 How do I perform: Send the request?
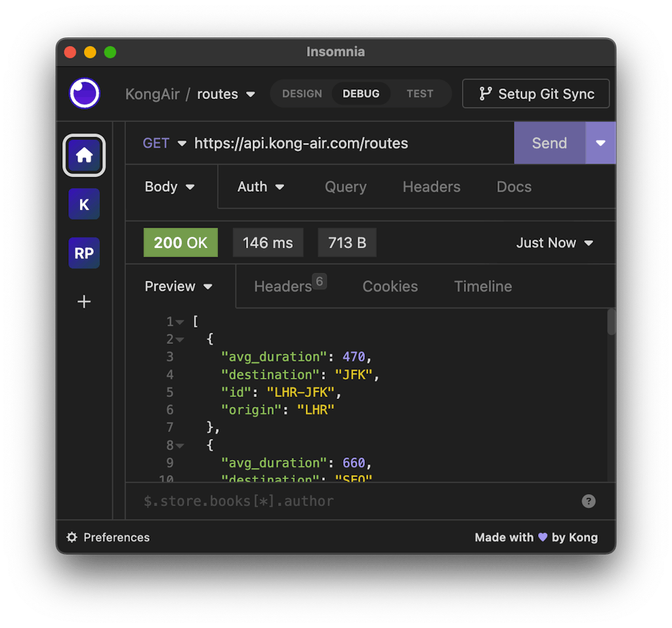tap(549, 143)
